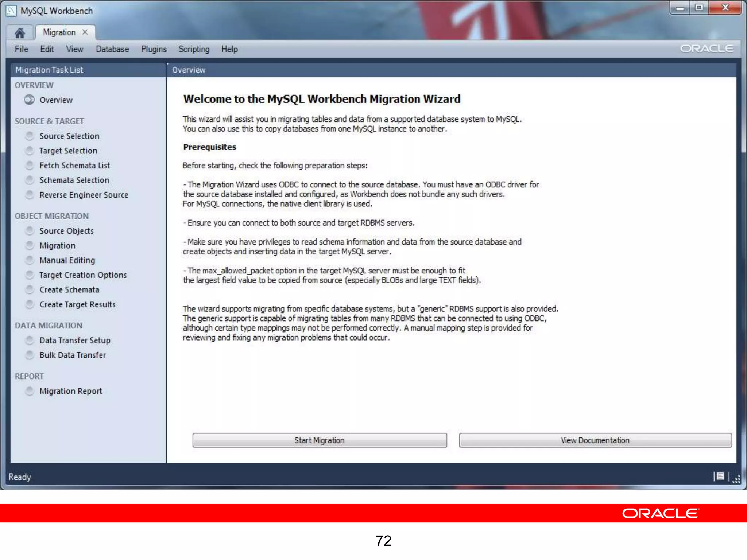Click the MySQL Workbench title bar app icon

click(11, 11)
